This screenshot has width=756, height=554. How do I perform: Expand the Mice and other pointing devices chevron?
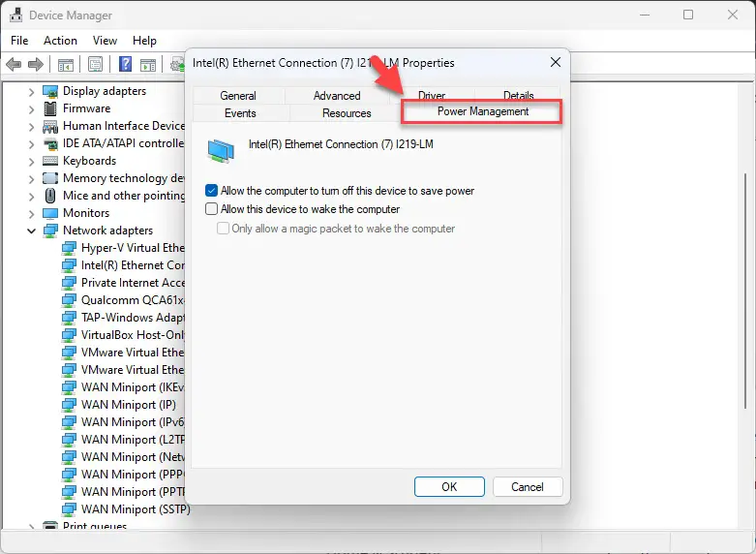pyautogui.click(x=31, y=197)
